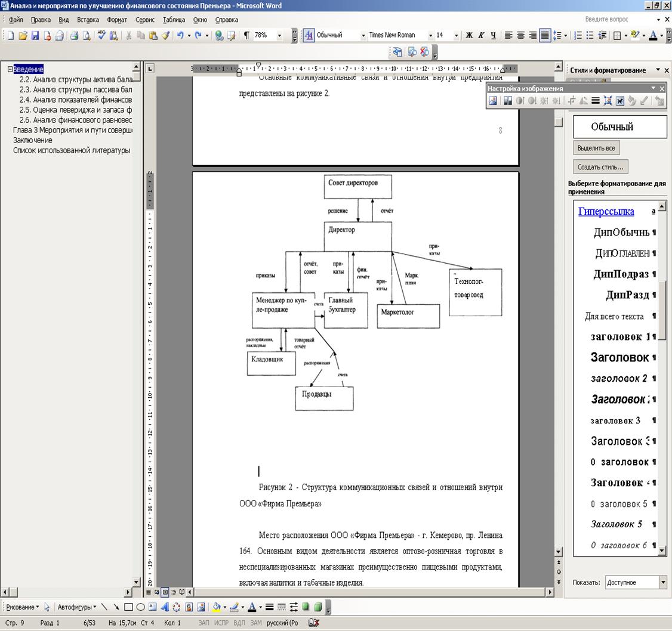Open the Таблица menu
Screen dimensions: 672x631
tap(174, 20)
